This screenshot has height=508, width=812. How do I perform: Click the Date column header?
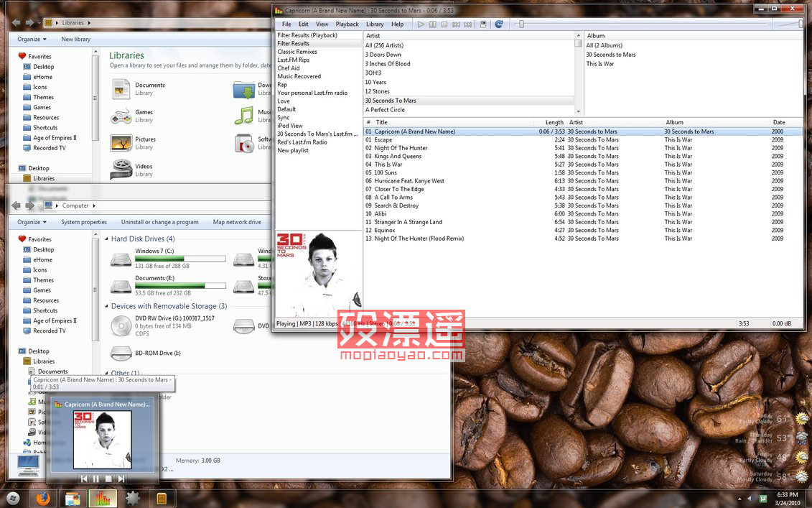tap(779, 123)
